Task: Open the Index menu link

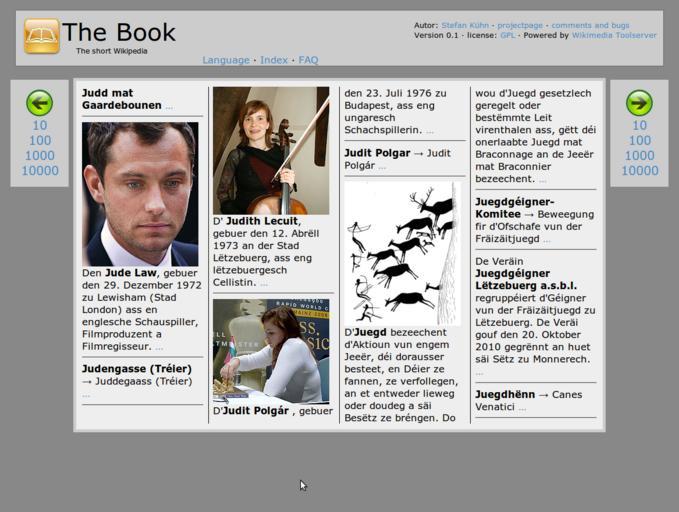Action: point(274,60)
